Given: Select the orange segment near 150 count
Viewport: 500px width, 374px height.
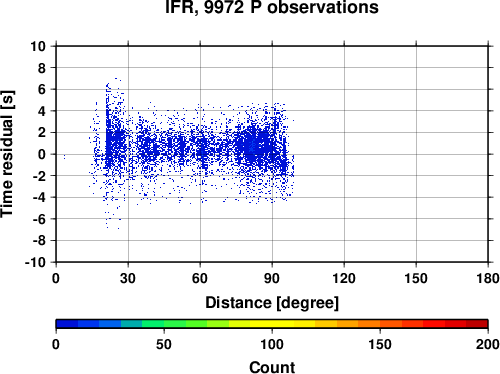Looking at the screenshot, I should tap(380, 324).
